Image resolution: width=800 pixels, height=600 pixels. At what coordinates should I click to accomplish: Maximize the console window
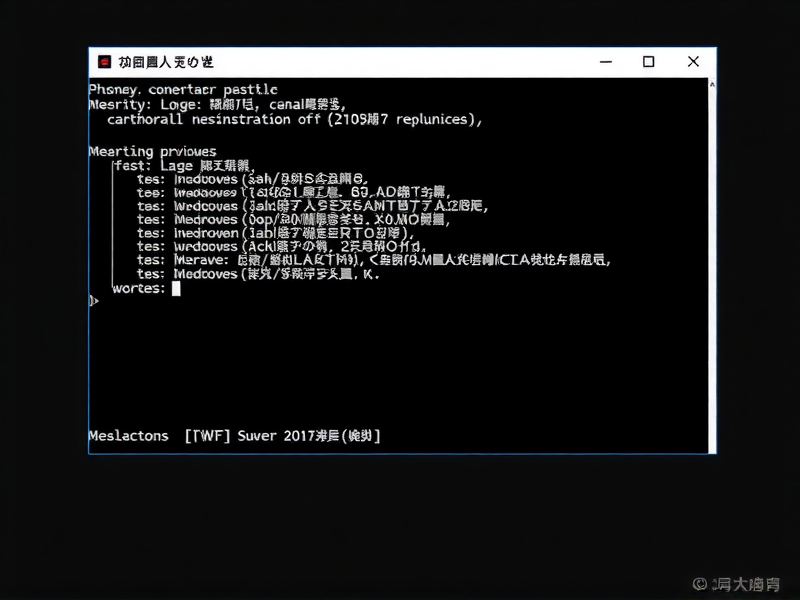click(x=649, y=61)
